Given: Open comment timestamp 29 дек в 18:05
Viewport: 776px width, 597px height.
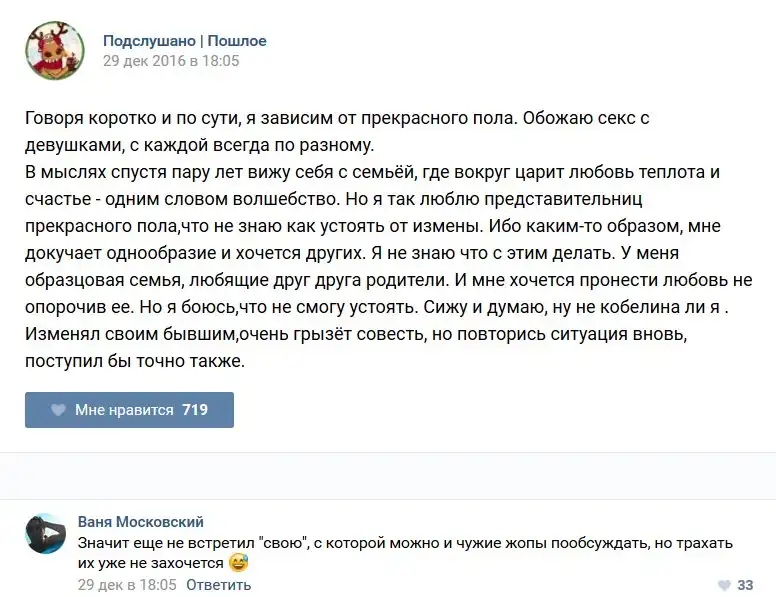Looking at the screenshot, I should coord(127,584).
